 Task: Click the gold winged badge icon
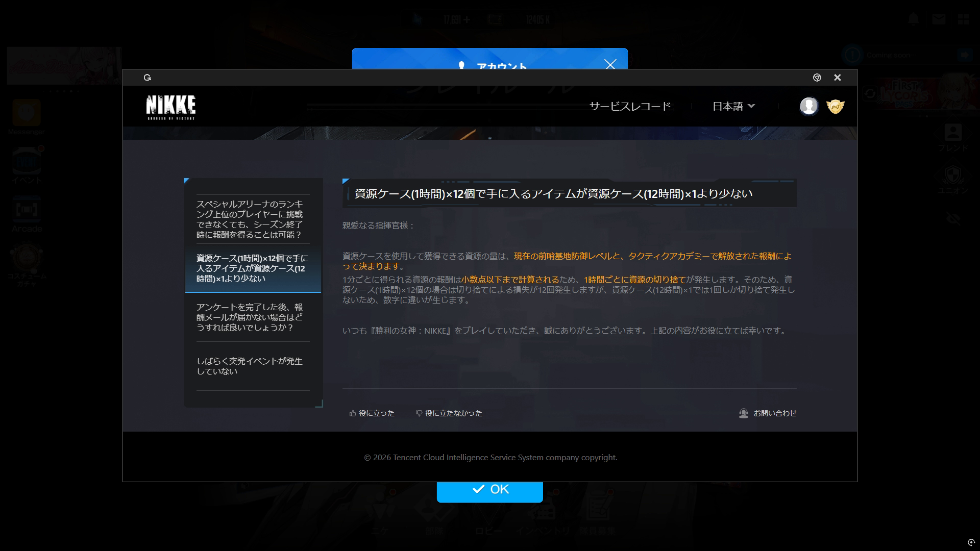point(835,106)
